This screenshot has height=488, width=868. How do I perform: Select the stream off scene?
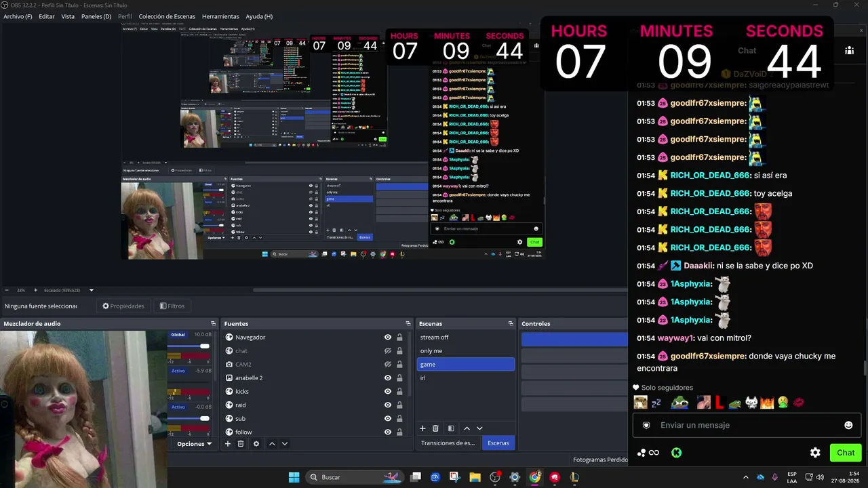coord(465,337)
